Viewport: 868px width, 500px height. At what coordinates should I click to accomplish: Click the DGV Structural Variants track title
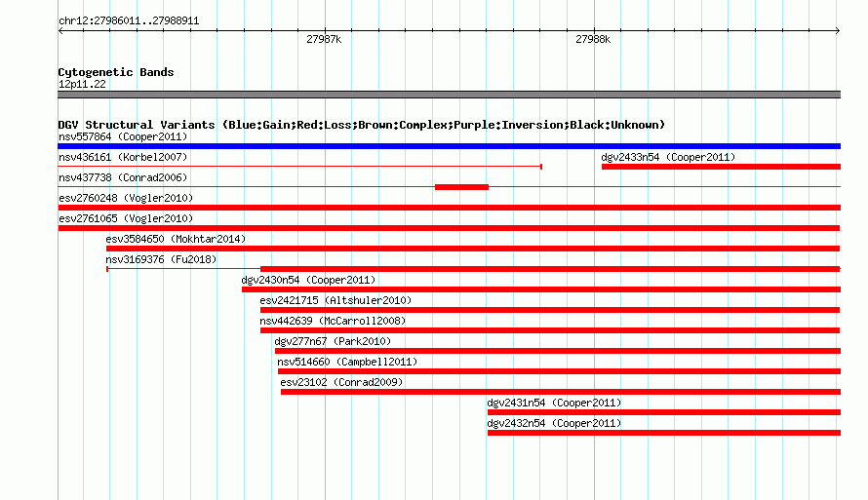coord(361,125)
